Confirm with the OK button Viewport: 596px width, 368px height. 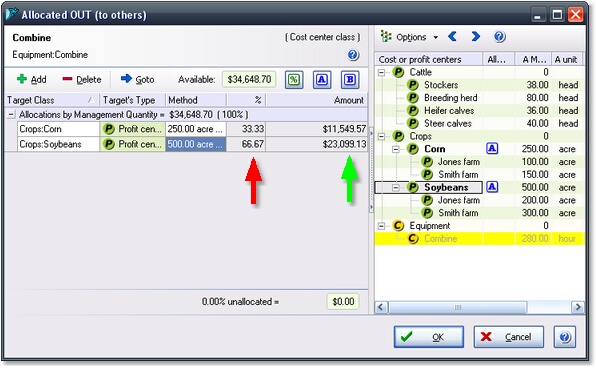coord(429,336)
